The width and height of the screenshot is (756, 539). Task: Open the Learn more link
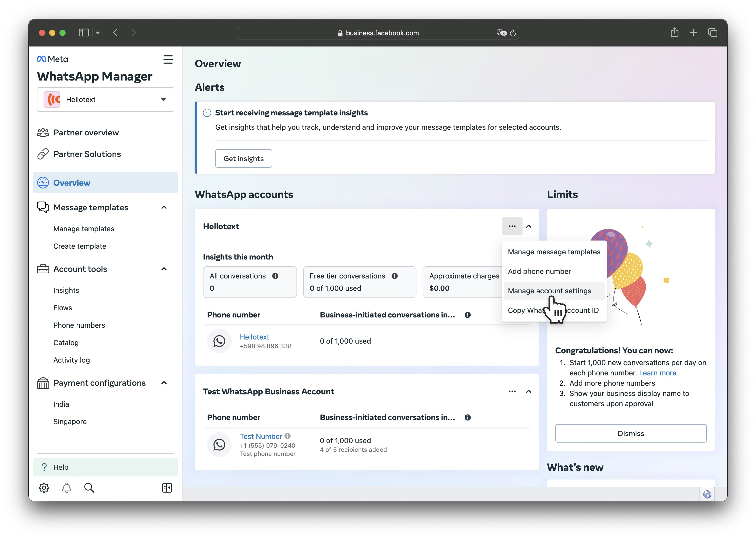click(658, 373)
